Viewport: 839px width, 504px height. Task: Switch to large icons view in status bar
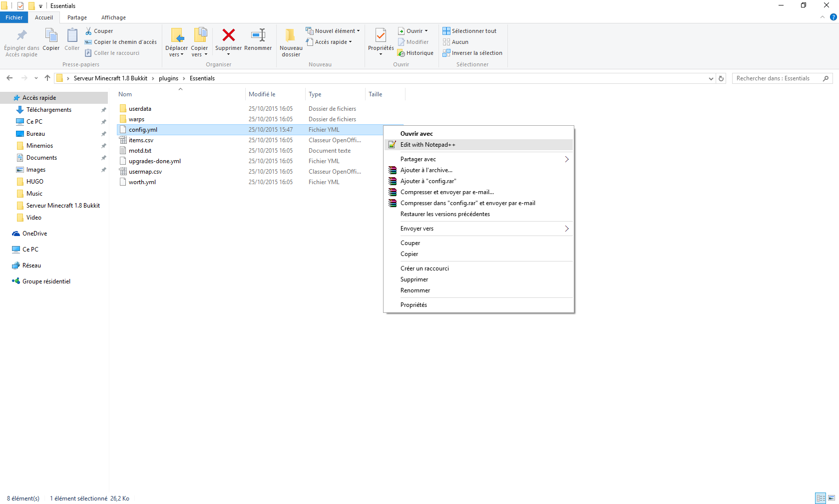832,498
